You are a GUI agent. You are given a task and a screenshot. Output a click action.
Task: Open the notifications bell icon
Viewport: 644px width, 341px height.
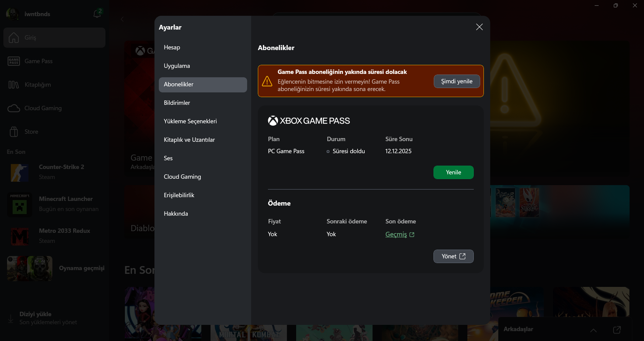coord(97,13)
